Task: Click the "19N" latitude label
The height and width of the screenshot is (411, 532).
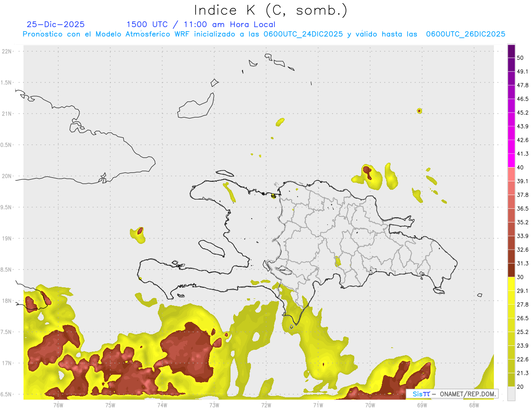Action: pos(7,239)
